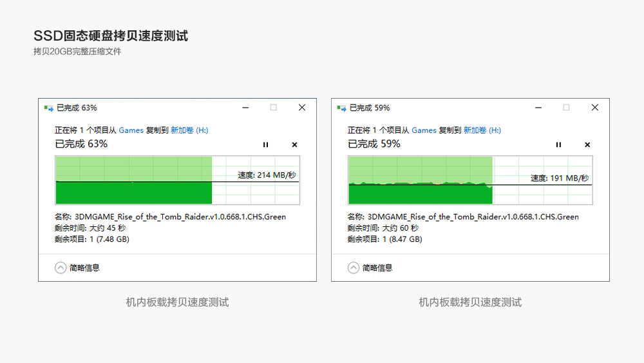This screenshot has height=363, width=644.
Task: Cancel the copy that is 63% complete
Action: (294, 145)
